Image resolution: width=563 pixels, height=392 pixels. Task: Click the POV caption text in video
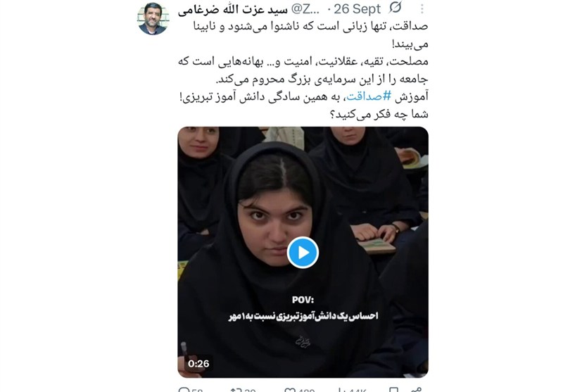[303, 300]
